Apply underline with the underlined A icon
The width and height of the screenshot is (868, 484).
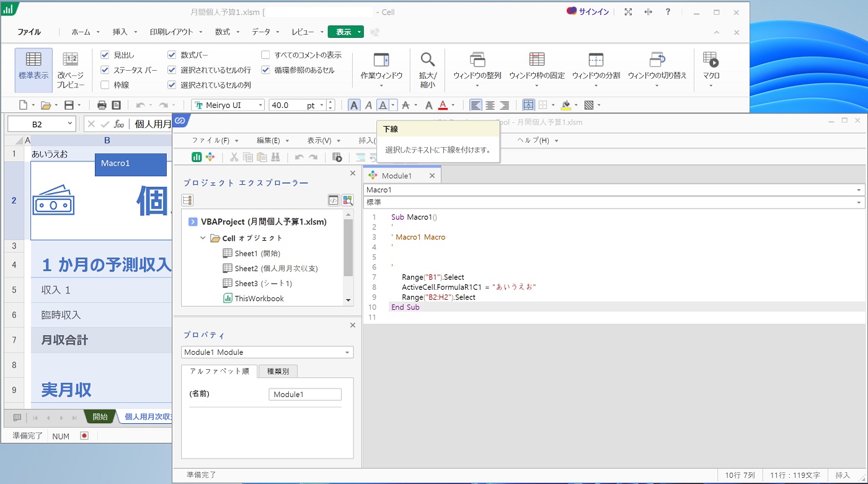tap(383, 105)
